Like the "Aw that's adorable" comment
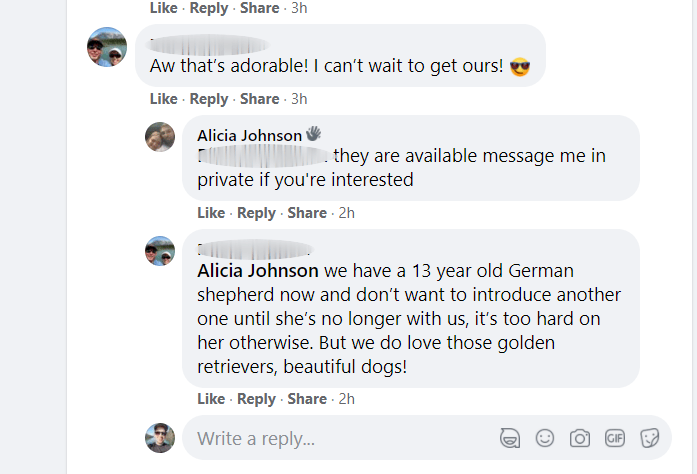This screenshot has height=474, width=697. tap(163, 99)
